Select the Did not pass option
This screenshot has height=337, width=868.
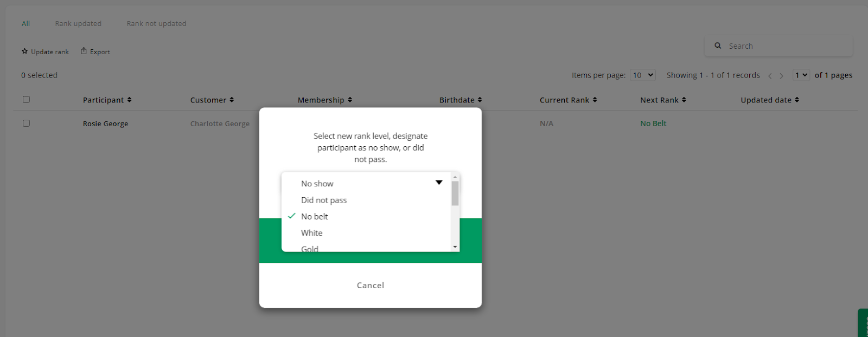(324, 200)
